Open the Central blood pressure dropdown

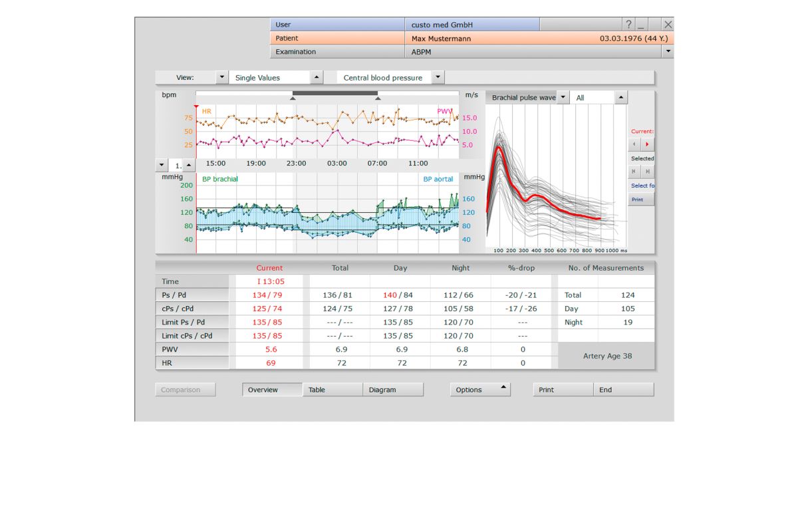pos(437,78)
